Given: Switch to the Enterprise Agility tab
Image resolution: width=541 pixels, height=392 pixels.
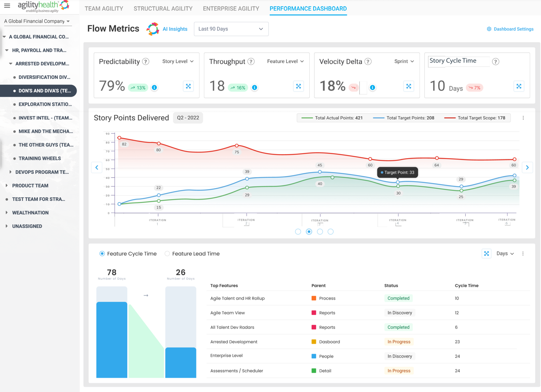Looking at the screenshot, I should [x=231, y=8].
